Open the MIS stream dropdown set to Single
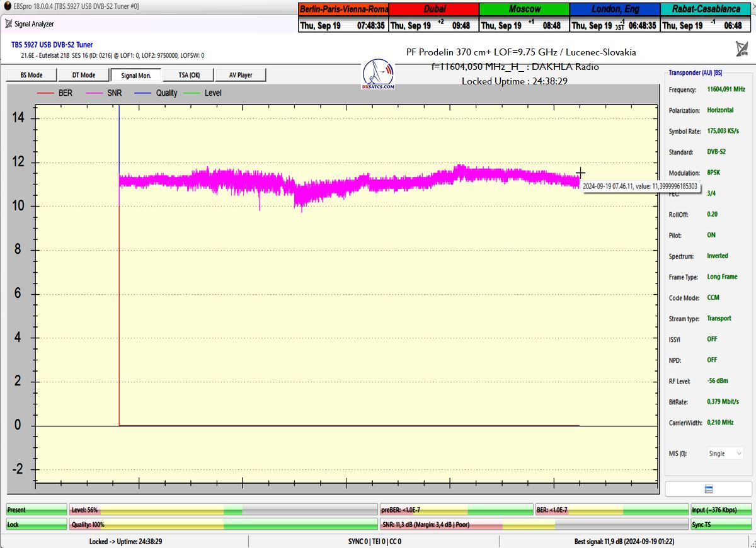 [725, 454]
